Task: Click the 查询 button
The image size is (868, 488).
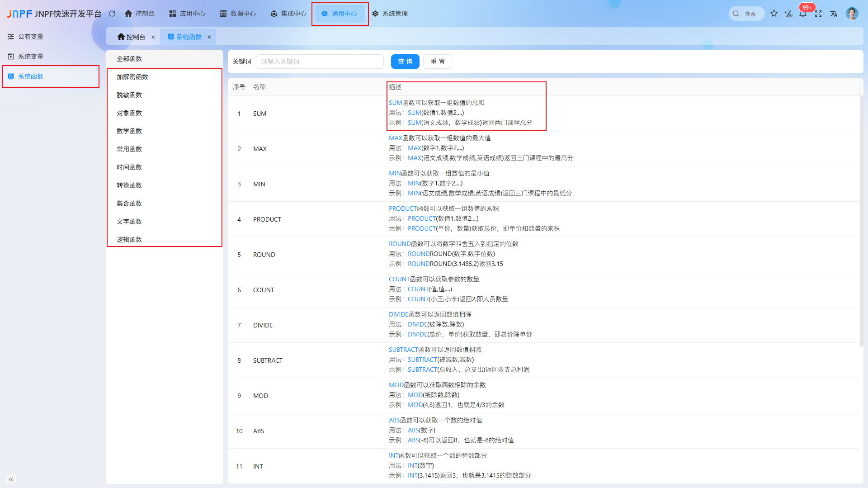Action: (405, 62)
